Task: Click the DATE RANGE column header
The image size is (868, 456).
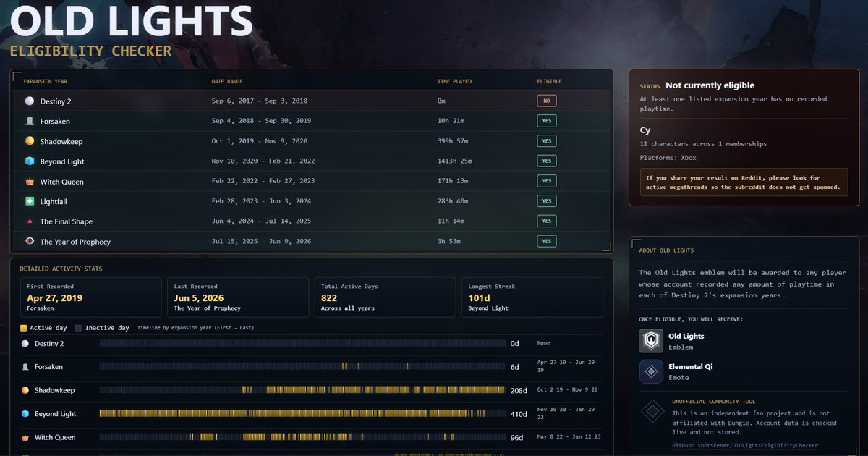Action: [227, 82]
